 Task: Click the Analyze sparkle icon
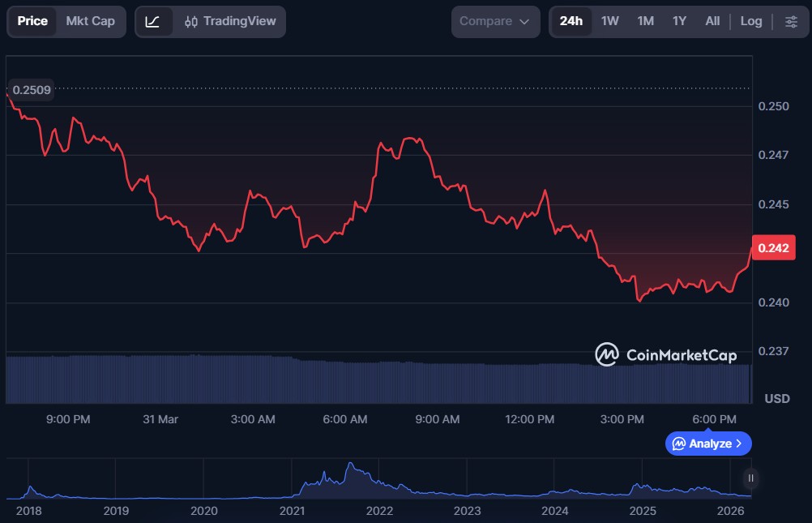679,444
